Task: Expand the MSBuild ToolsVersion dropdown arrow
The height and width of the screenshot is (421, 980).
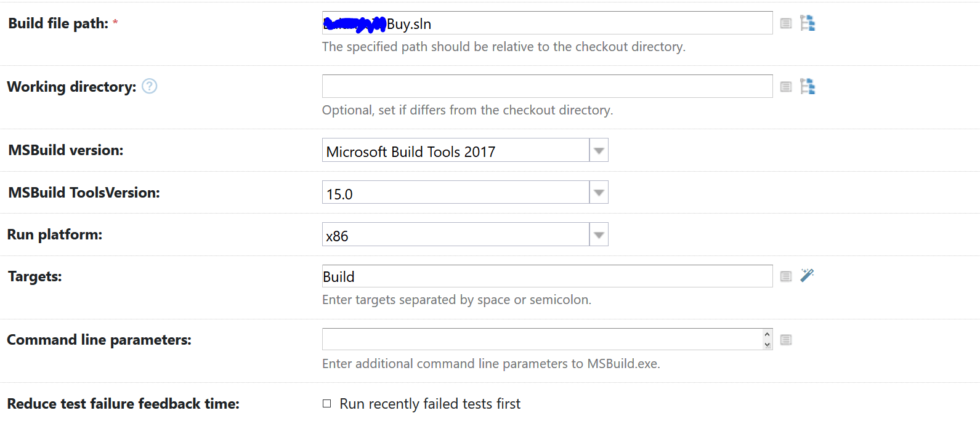Action: tap(599, 193)
